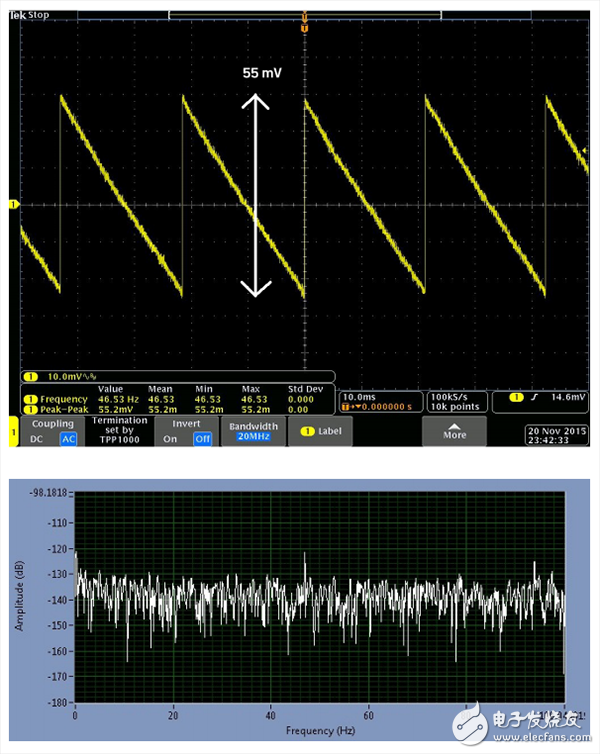The height and width of the screenshot is (754, 600).
Task: Expand the More menu
Action: coord(454,431)
